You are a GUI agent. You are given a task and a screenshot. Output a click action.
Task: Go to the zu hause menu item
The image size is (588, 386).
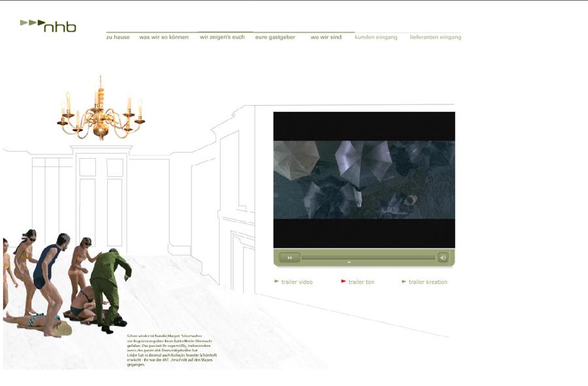[x=118, y=37]
